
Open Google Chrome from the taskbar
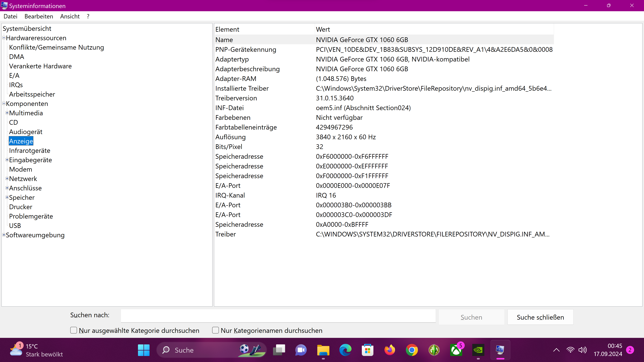tap(412, 350)
